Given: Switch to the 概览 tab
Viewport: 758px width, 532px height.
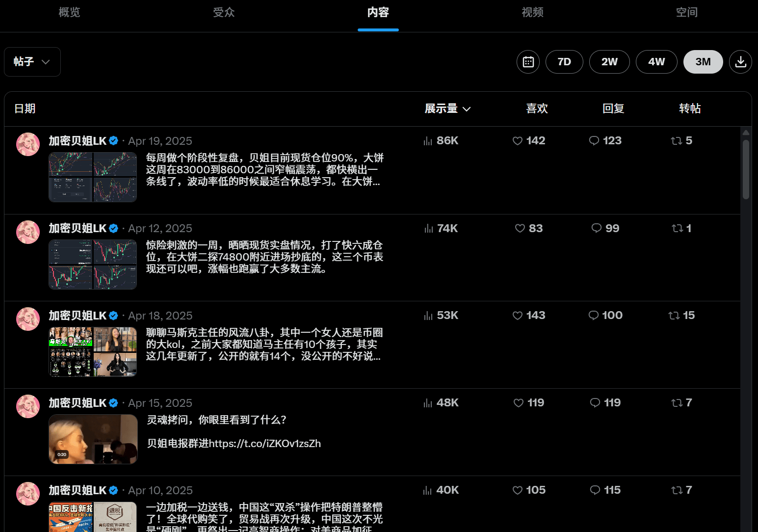Looking at the screenshot, I should (x=69, y=12).
